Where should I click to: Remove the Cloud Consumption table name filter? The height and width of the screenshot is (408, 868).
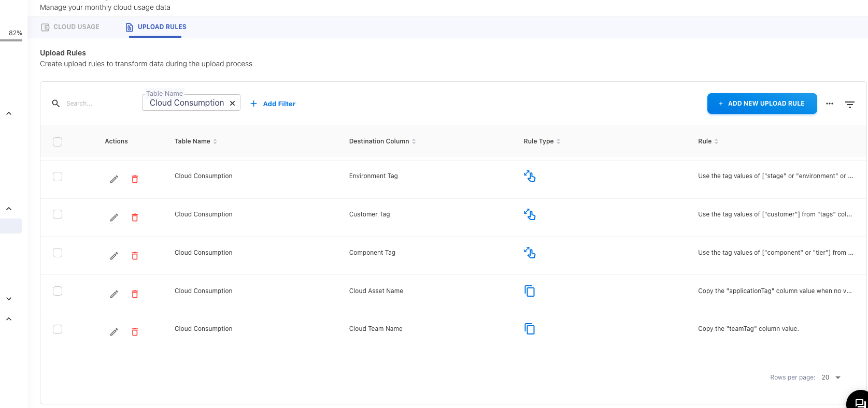pyautogui.click(x=233, y=103)
